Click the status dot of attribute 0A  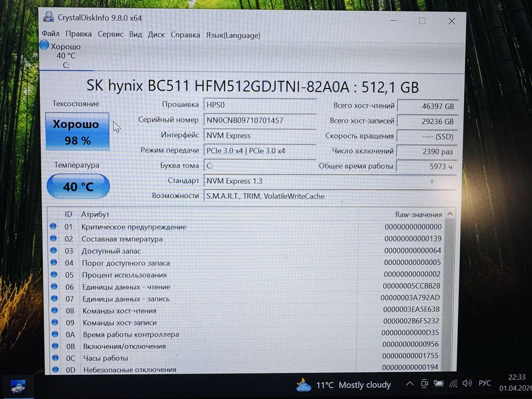pyautogui.click(x=55, y=334)
